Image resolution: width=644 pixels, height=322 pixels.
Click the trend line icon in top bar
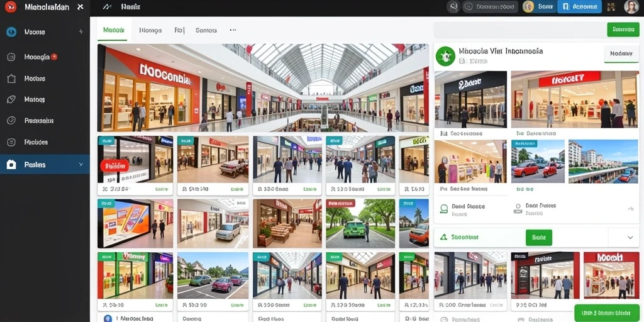pos(107,6)
